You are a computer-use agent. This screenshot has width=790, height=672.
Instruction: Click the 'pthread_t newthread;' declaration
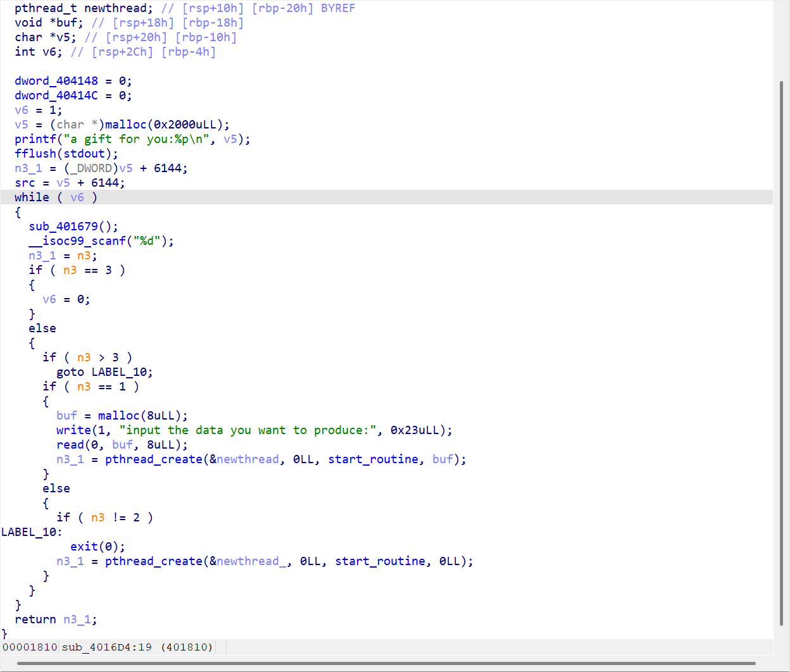[84, 8]
